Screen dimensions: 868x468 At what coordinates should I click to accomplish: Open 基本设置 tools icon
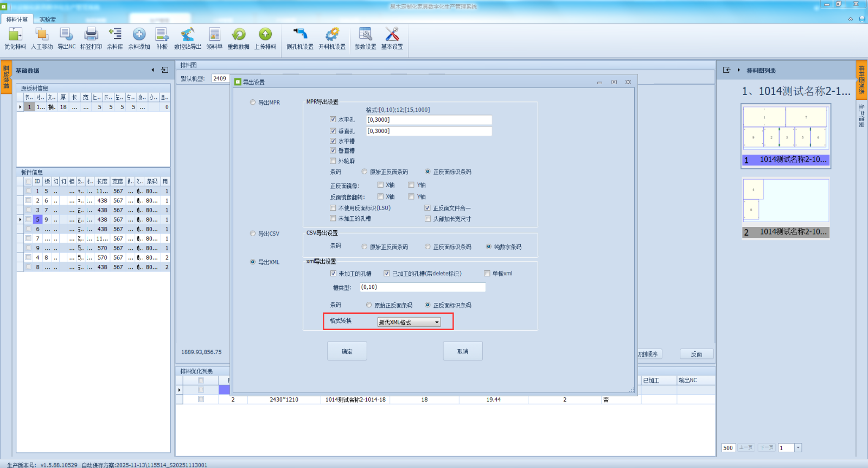[x=392, y=35]
